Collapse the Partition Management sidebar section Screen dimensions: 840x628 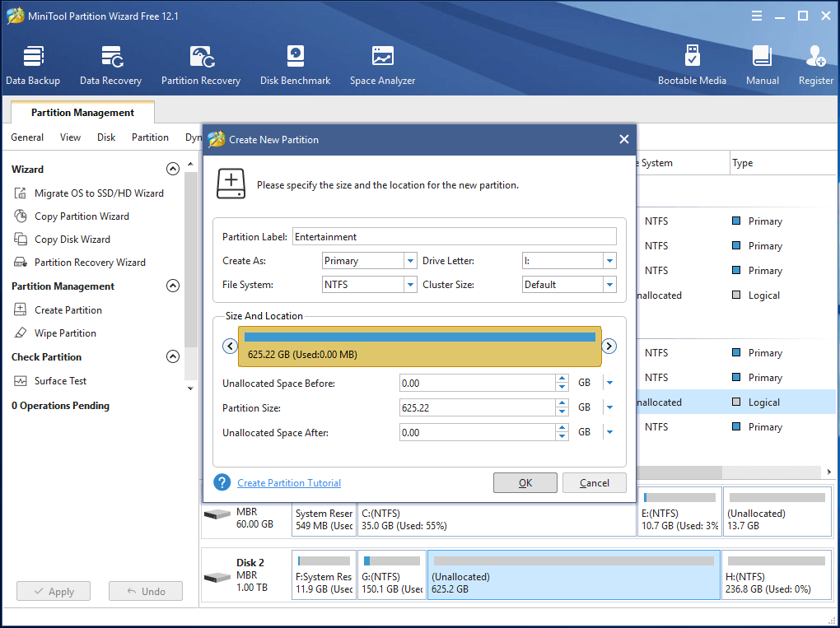click(x=172, y=286)
